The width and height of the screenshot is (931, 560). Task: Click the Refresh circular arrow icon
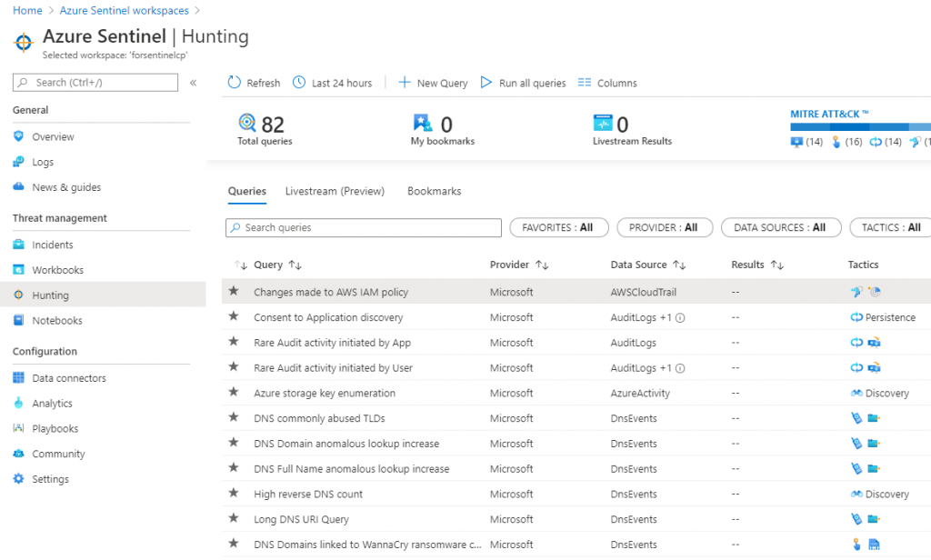click(235, 83)
